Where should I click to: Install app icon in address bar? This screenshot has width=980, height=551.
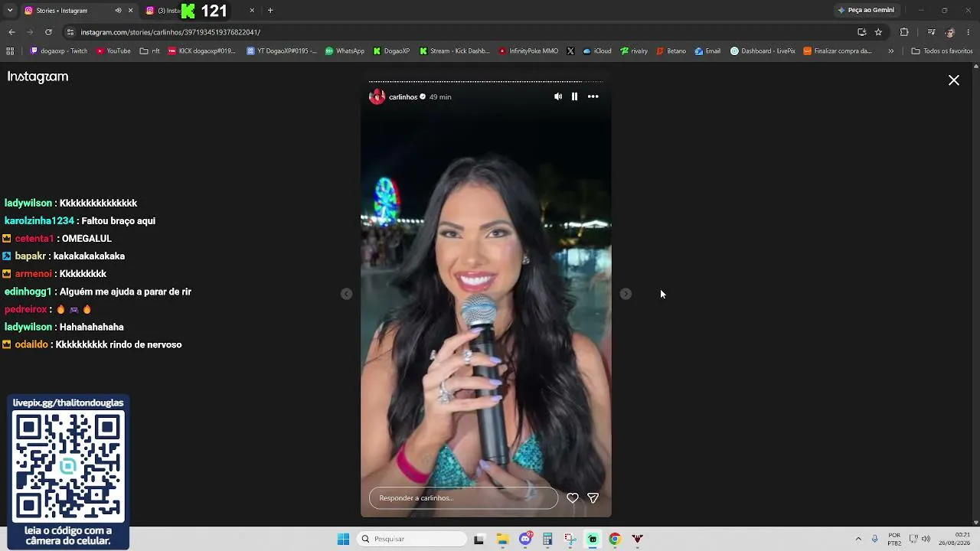coord(861,32)
